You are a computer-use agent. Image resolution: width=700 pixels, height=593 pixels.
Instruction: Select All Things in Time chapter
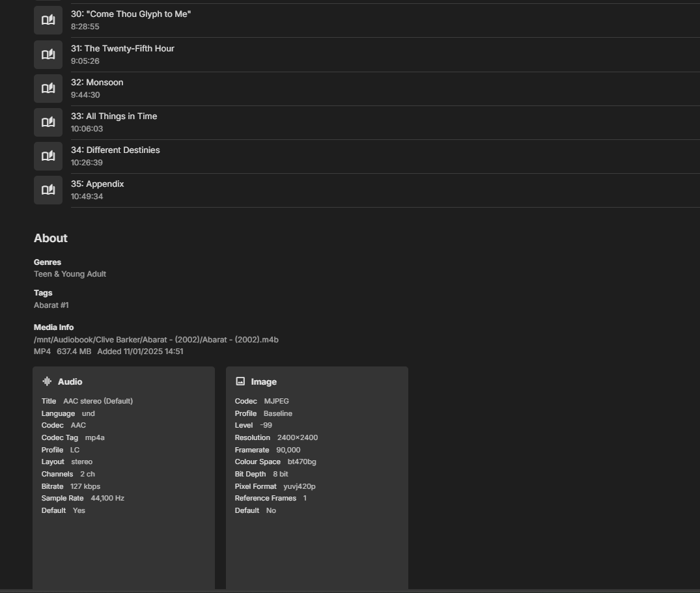pos(114,116)
